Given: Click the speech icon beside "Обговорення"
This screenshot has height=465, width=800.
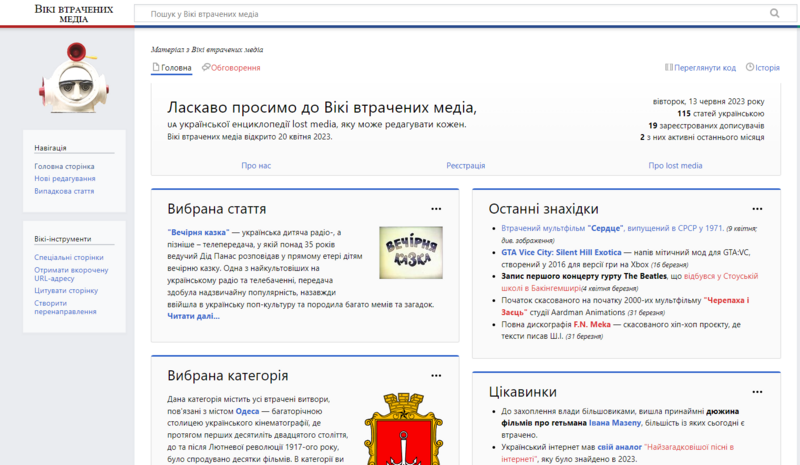Looking at the screenshot, I should (206, 67).
